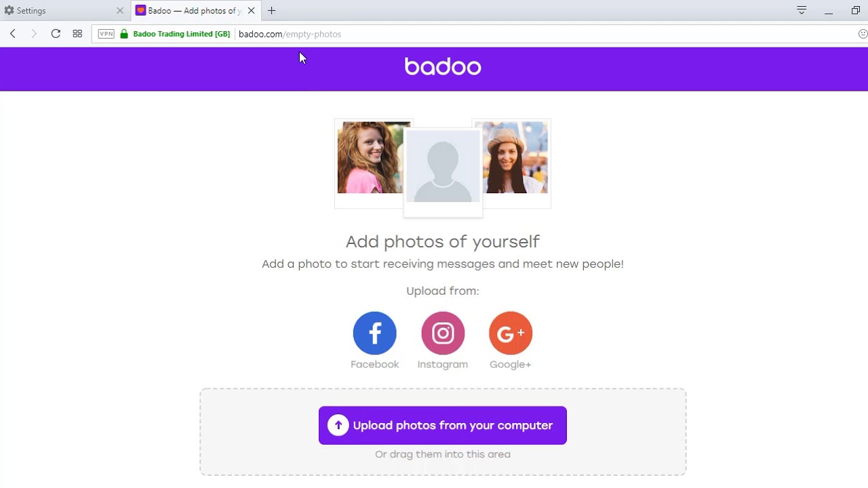
Task: Click the Badoo Trading Limited certificate label
Action: tap(181, 34)
